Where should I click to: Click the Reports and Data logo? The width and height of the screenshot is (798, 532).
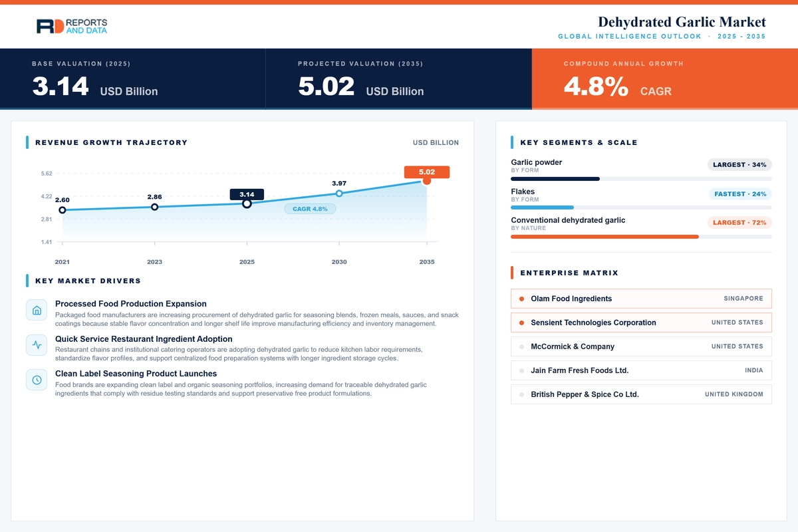click(x=72, y=26)
